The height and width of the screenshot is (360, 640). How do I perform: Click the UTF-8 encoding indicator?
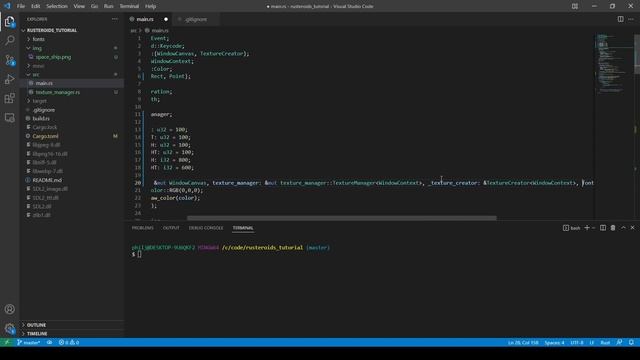pyautogui.click(x=577, y=342)
